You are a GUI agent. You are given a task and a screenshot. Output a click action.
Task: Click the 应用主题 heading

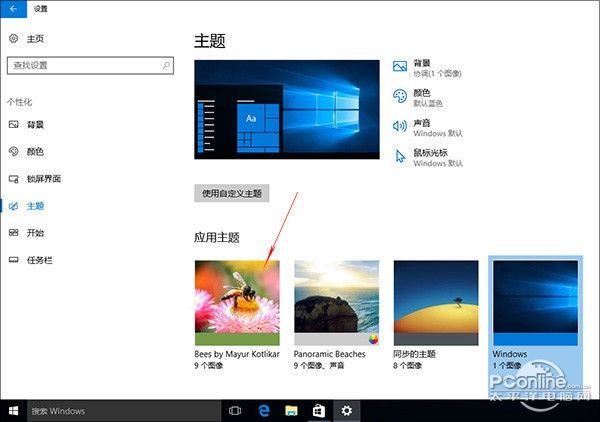click(x=217, y=238)
